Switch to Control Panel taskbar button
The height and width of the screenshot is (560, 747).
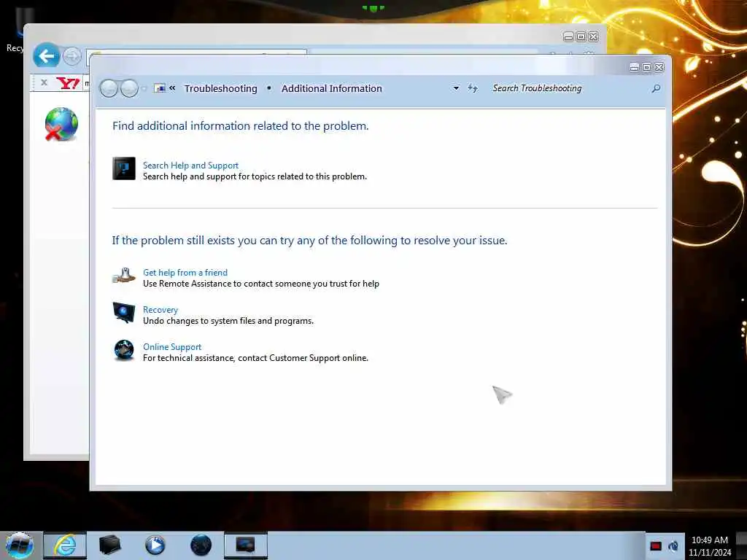pos(246,545)
